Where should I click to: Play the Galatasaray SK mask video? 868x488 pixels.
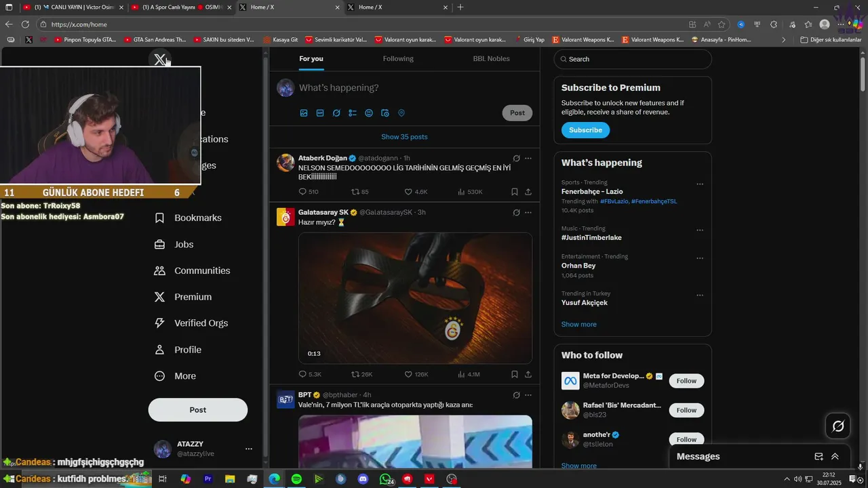(415, 298)
